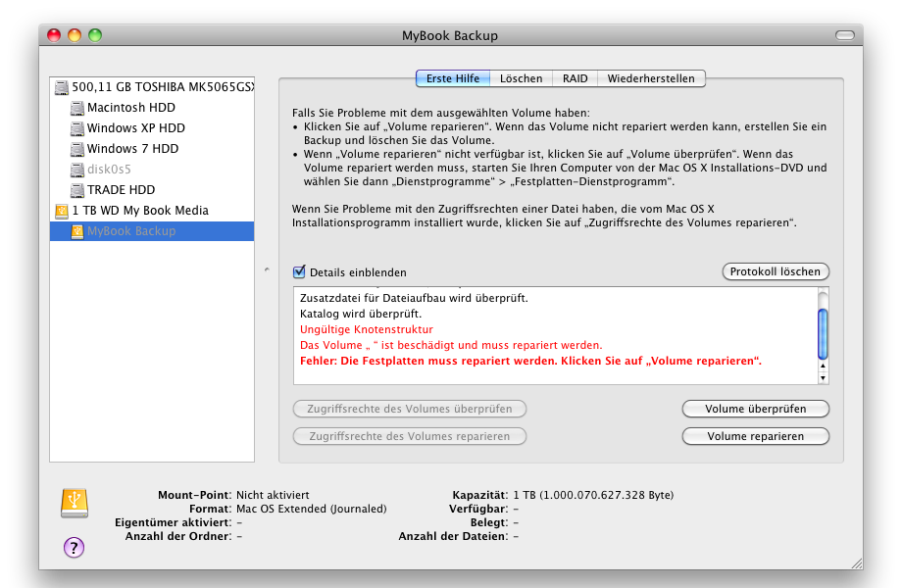Viewport: 902px width, 588px height.
Task: Open the Wiederherstellen tab
Action: 651,78
